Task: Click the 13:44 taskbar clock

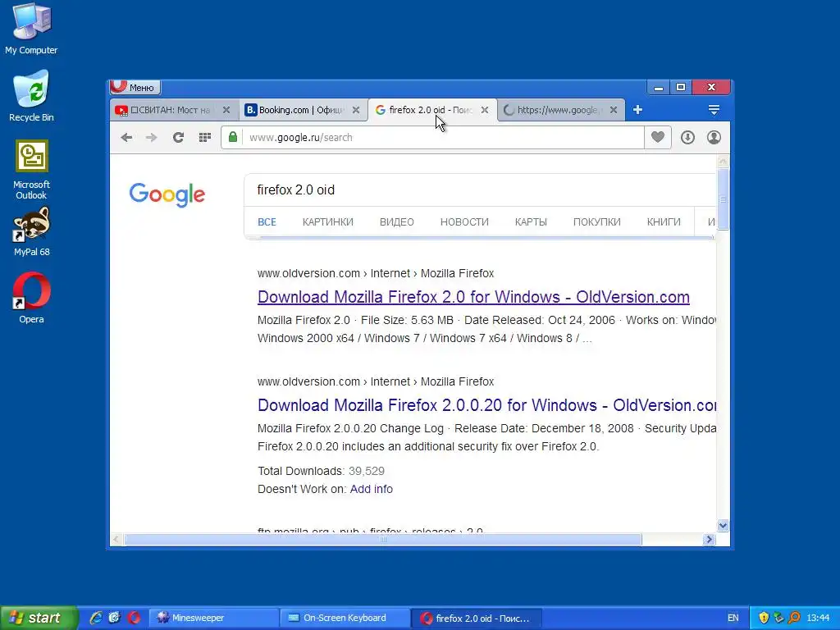Action: (818, 618)
